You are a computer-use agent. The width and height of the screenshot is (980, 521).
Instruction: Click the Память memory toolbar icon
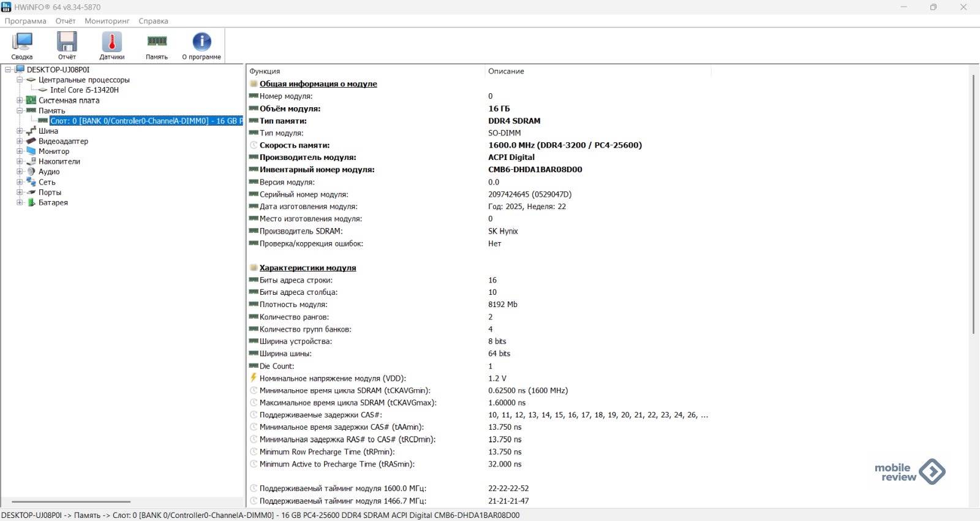pos(157,45)
